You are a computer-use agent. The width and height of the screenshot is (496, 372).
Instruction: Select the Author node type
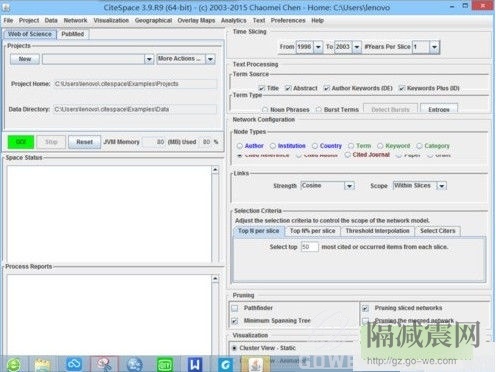click(x=240, y=146)
